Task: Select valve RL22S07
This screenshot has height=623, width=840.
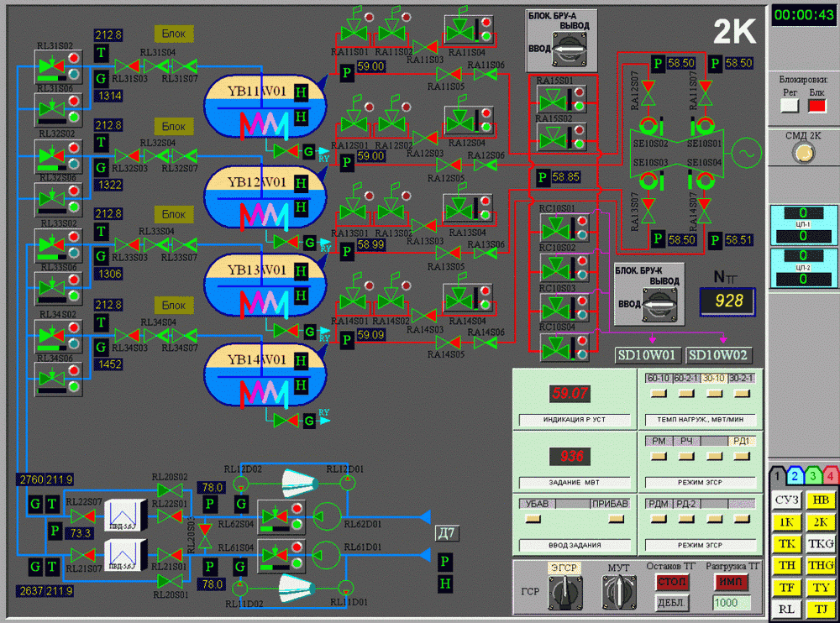Action: [83, 517]
